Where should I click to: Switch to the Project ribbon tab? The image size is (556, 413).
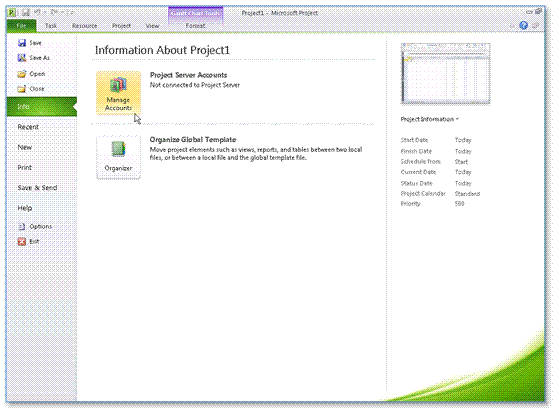click(121, 26)
